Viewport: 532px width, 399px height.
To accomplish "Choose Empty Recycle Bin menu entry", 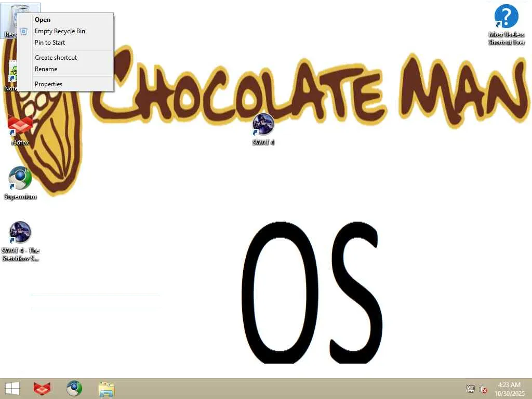I will point(65,31).
